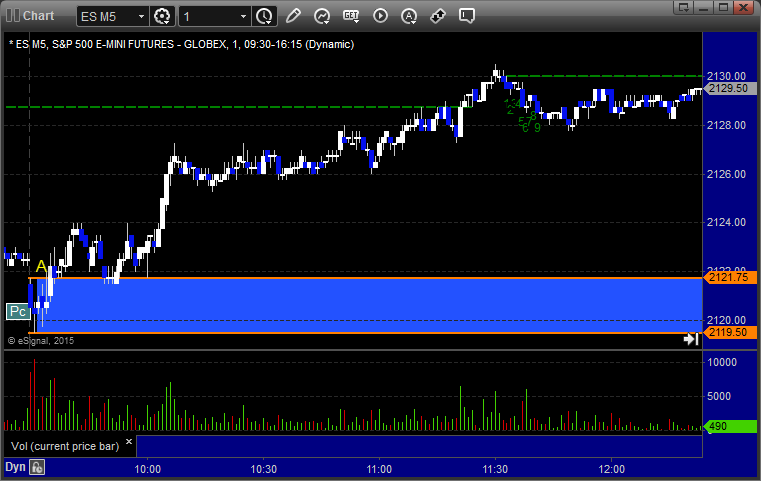Click the 11:30 time axis label
This screenshot has height=481, width=761.
click(x=495, y=469)
